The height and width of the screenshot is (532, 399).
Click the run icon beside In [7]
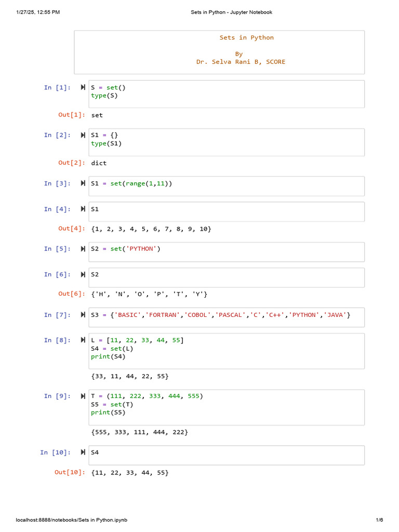pyautogui.click(x=83, y=314)
